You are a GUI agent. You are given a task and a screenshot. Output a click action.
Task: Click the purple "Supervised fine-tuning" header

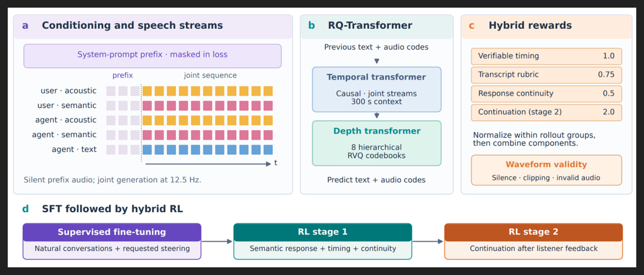click(x=112, y=232)
